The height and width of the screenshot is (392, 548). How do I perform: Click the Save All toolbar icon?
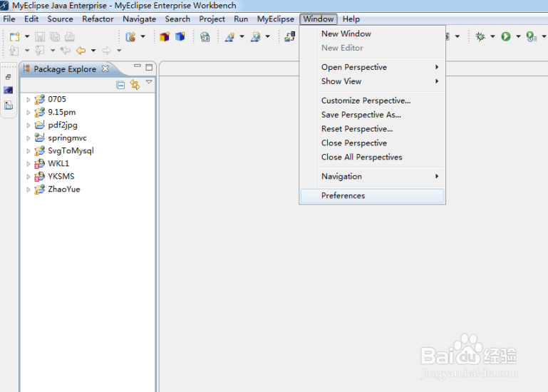coord(55,37)
